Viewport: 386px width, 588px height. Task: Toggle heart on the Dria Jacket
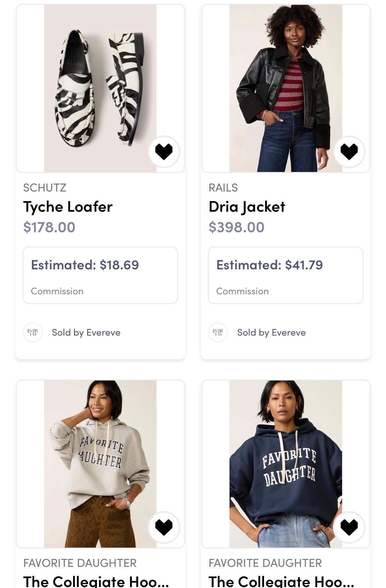[x=349, y=152]
